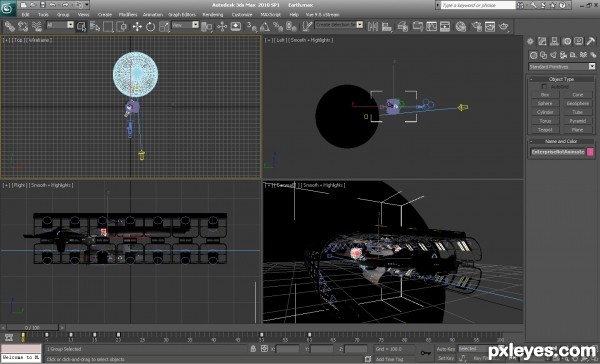This screenshot has width=600, height=364.
Task: Click the keyframe marker at frame 50
Action: click(x=261, y=335)
